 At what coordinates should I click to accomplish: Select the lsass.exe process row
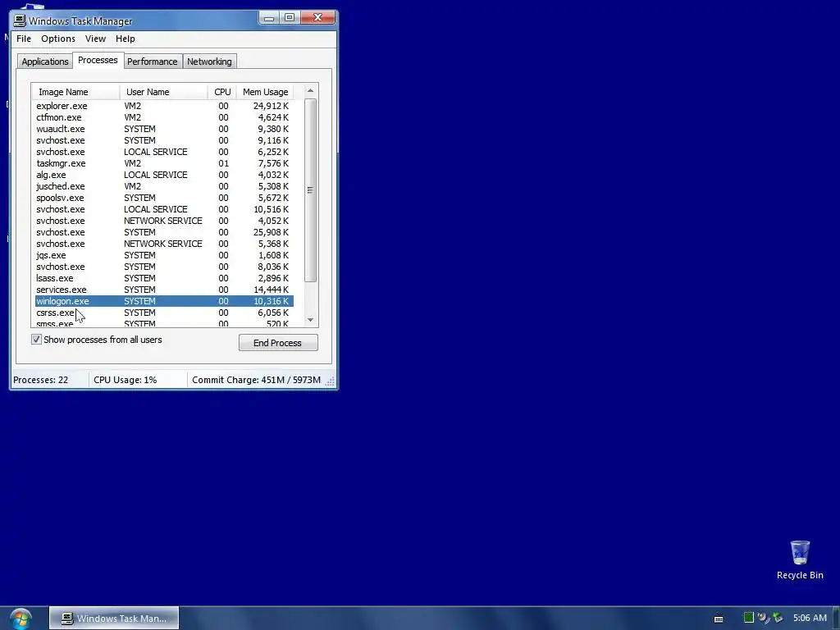[x=164, y=279]
